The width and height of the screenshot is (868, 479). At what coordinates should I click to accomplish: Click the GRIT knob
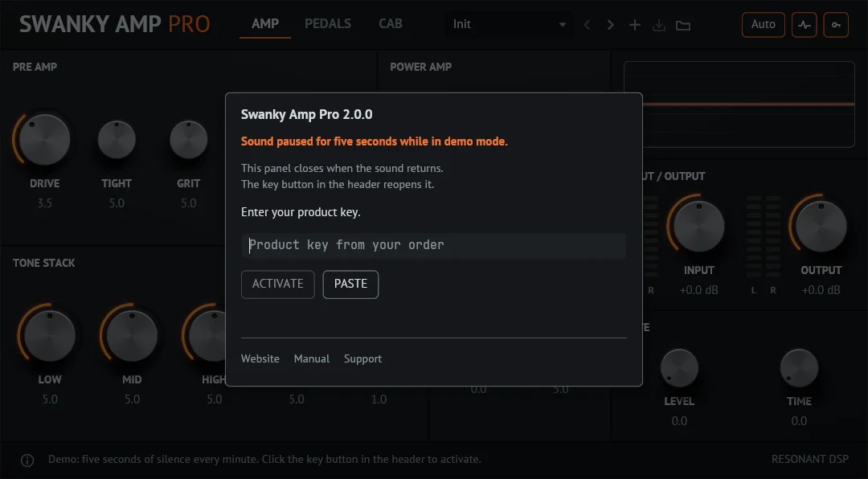click(188, 140)
